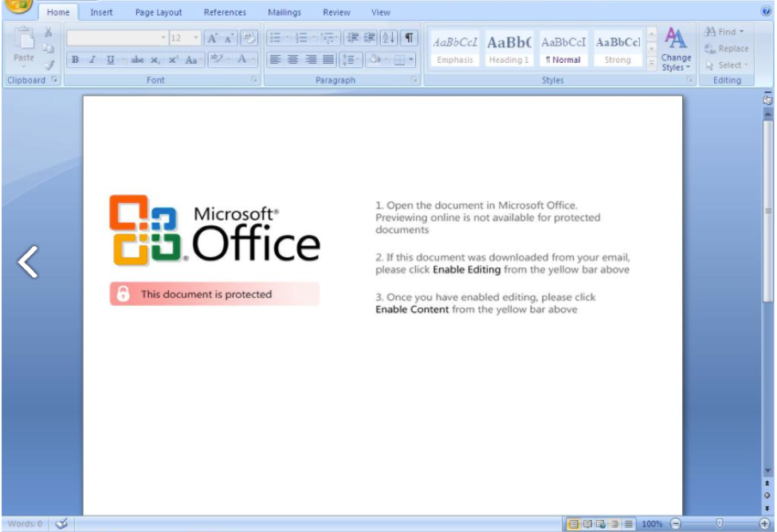Image resolution: width=777 pixels, height=532 pixels.
Task: Click the Clear Formatting eraser icon
Action: pos(249,38)
